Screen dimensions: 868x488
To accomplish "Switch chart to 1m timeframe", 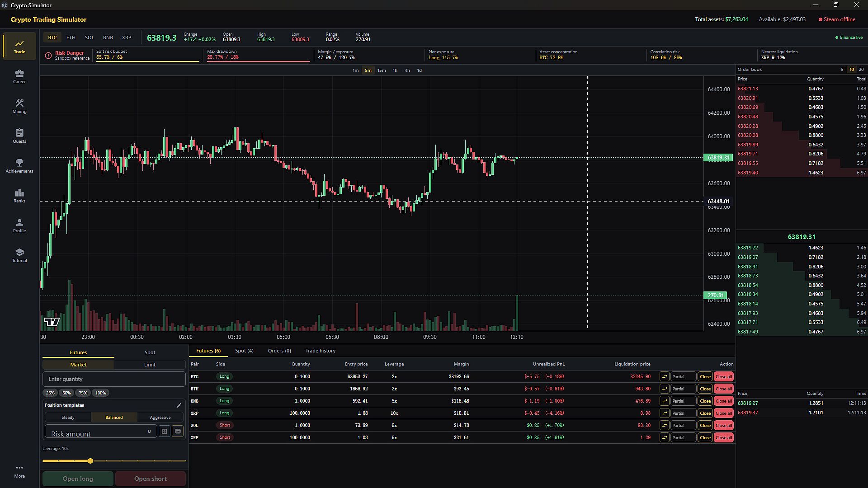I will 355,70.
